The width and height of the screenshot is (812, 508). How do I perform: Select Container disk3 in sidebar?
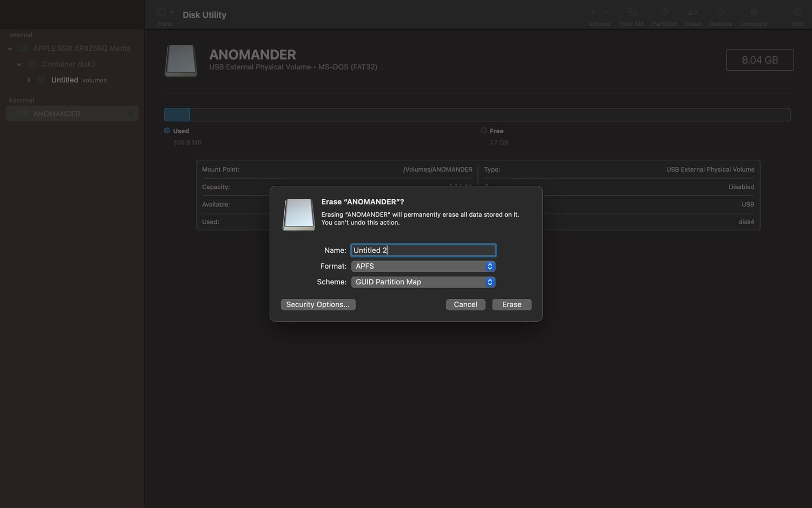[69, 64]
